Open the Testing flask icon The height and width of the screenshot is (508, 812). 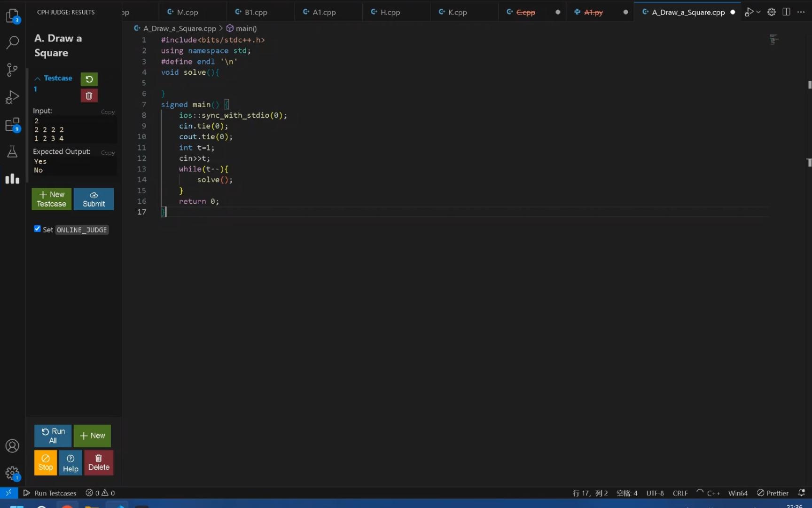point(13,151)
